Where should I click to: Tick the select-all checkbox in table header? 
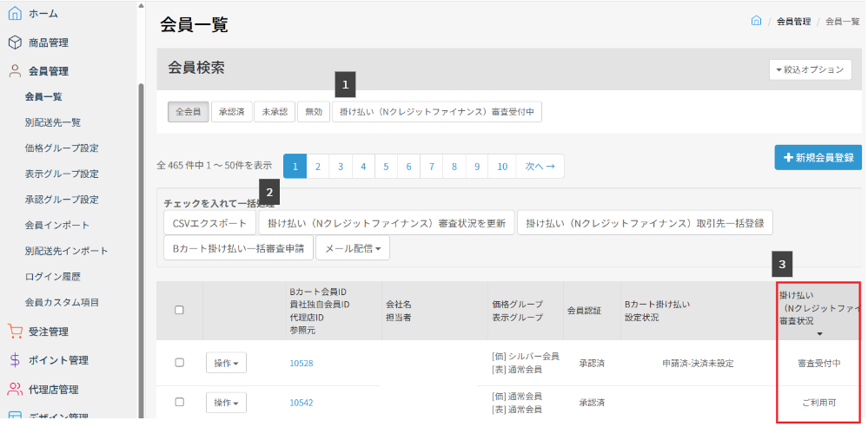tap(179, 311)
